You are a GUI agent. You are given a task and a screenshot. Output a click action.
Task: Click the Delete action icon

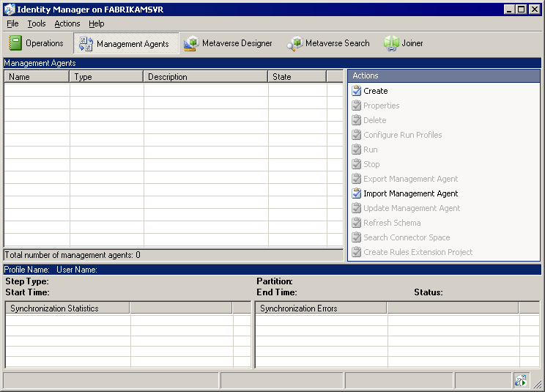pos(356,120)
